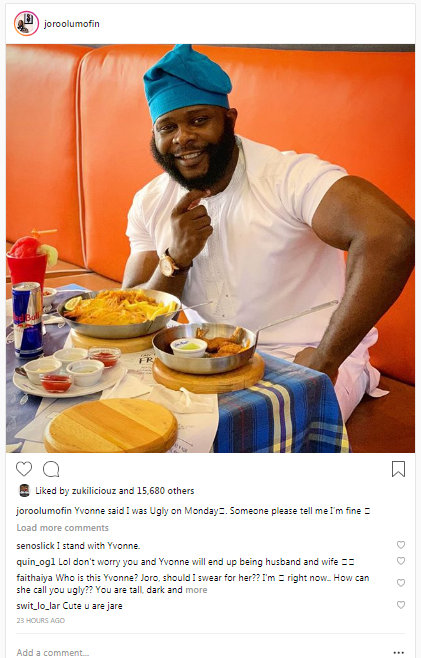Expand faithaiya's comment with more

pyautogui.click(x=196, y=590)
